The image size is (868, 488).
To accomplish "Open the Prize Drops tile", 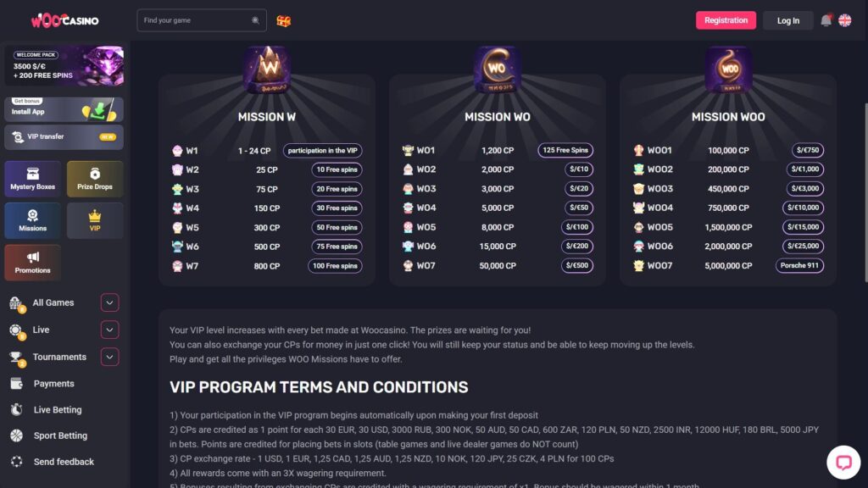I will coord(95,179).
